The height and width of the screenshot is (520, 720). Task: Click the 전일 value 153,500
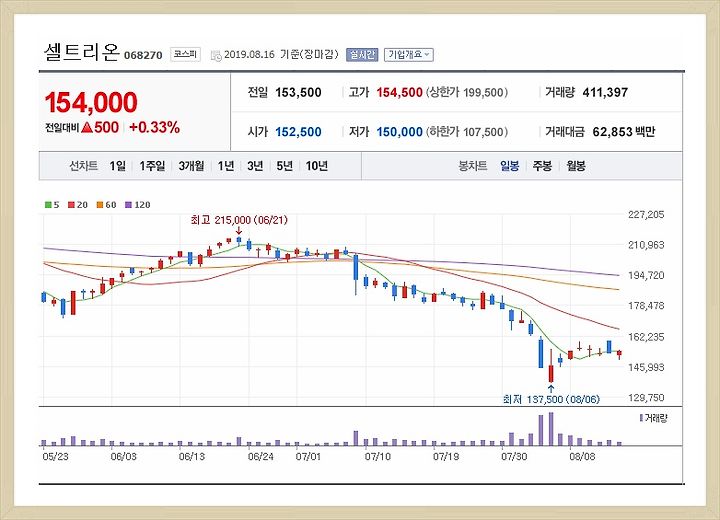(298, 92)
